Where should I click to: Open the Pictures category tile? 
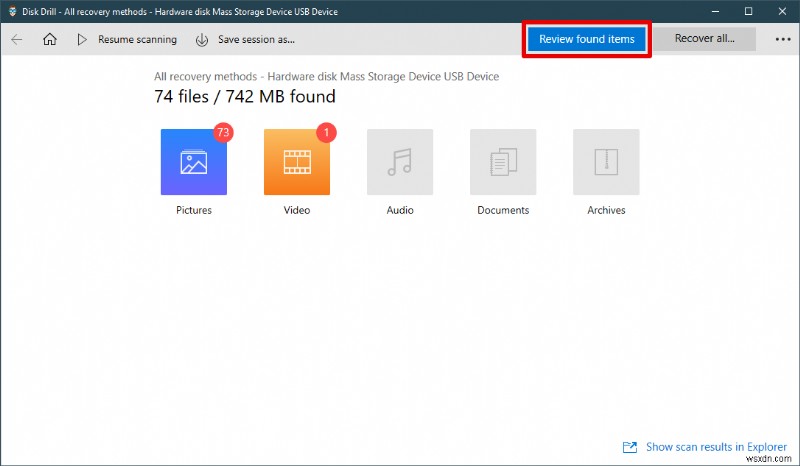pyautogui.click(x=193, y=162)
